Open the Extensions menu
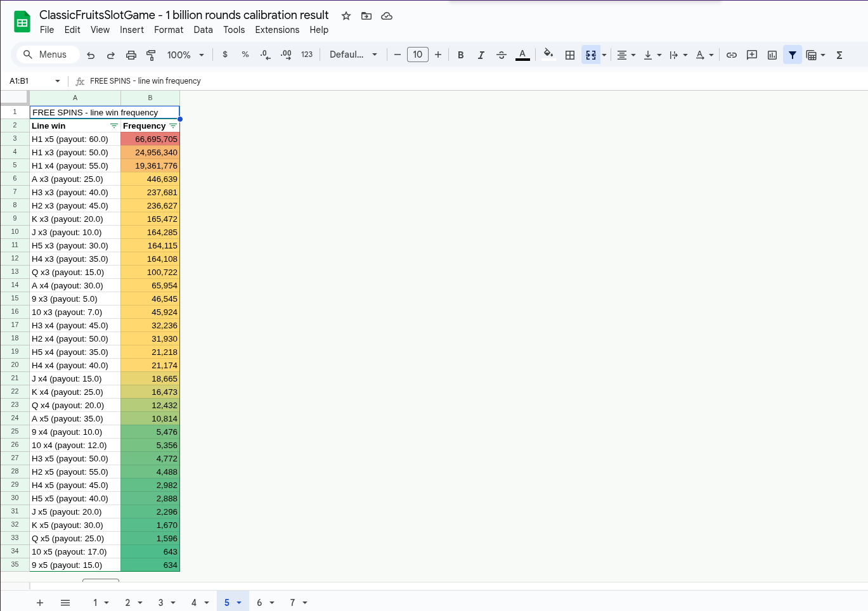 pyautogui.click(x=277, y=30)
